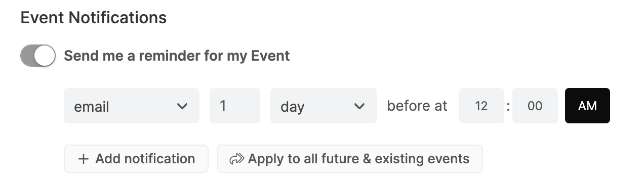The image size is (644, 183).
Task: Click the forward arrow icon in the Apply button
Action: coord(236,159)
